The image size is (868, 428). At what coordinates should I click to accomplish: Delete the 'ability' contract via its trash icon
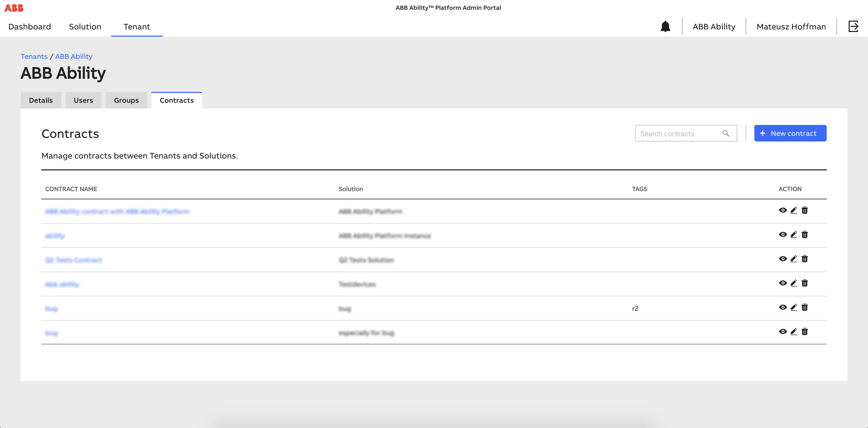click(x=805, y=235)
